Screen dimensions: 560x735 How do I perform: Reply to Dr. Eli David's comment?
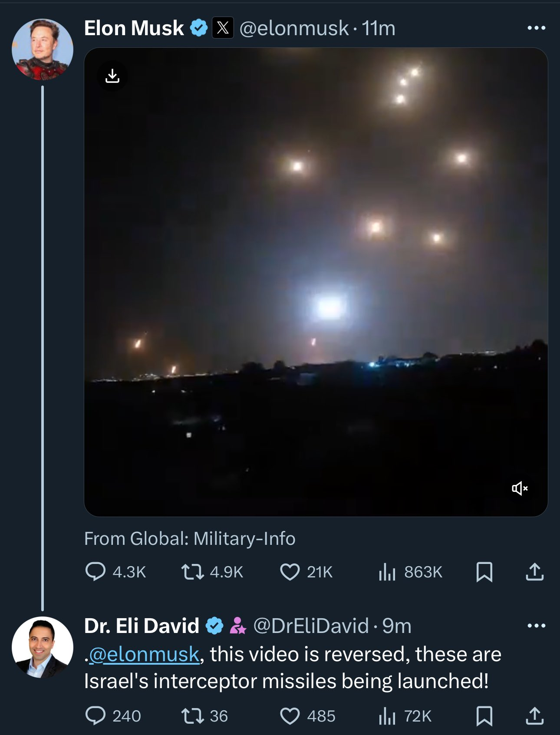[96, 716]
